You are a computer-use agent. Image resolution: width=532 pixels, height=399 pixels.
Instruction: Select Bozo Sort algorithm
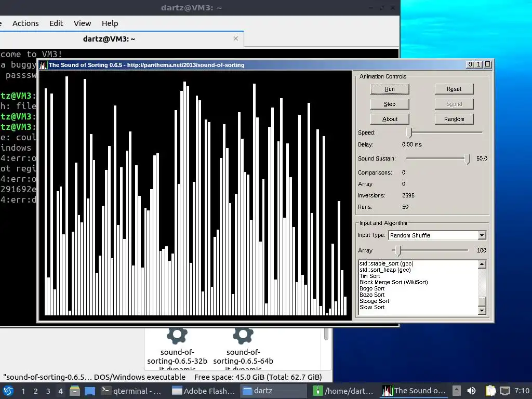click(372, 295)
